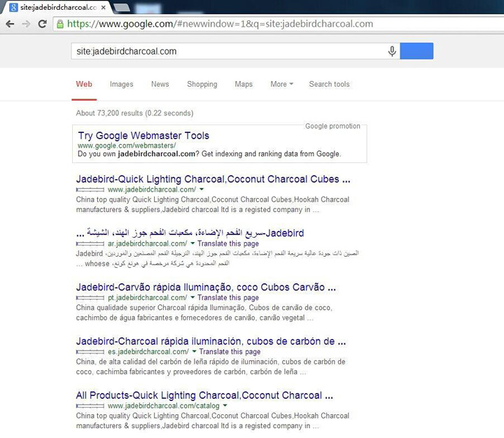Expand the More search categories dropdown

coord(281,84)
